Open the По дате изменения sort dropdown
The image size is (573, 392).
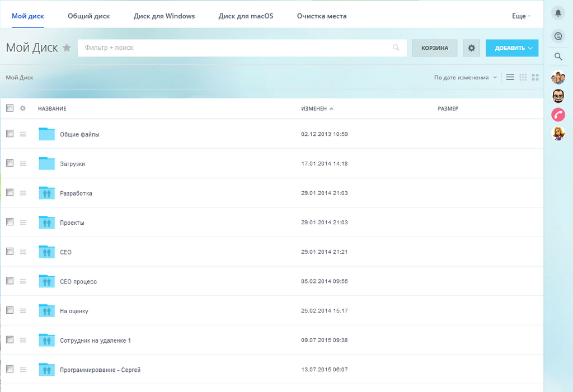[466, 78]
